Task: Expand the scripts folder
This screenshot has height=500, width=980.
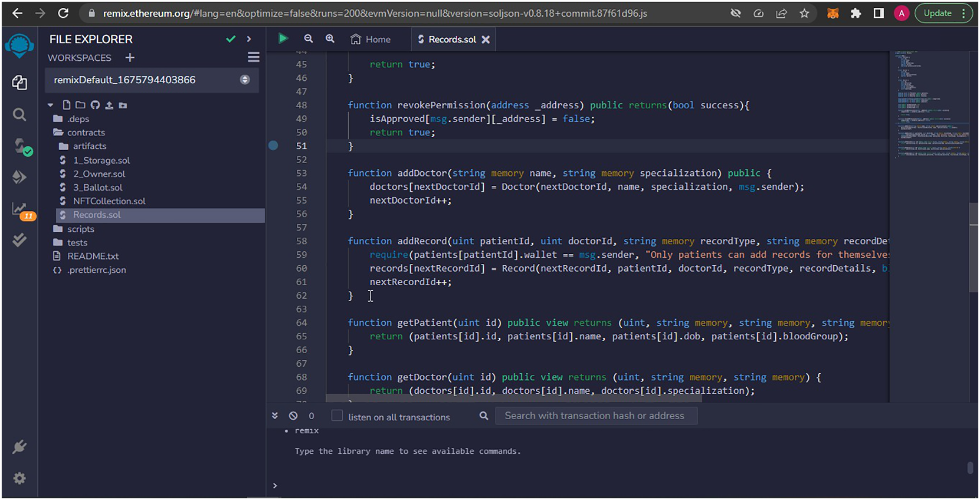Action: (x=80, y=229)
